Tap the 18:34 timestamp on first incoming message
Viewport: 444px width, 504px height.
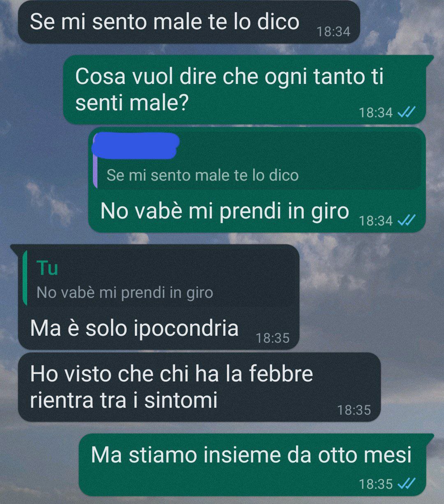(x=333, y=31)
